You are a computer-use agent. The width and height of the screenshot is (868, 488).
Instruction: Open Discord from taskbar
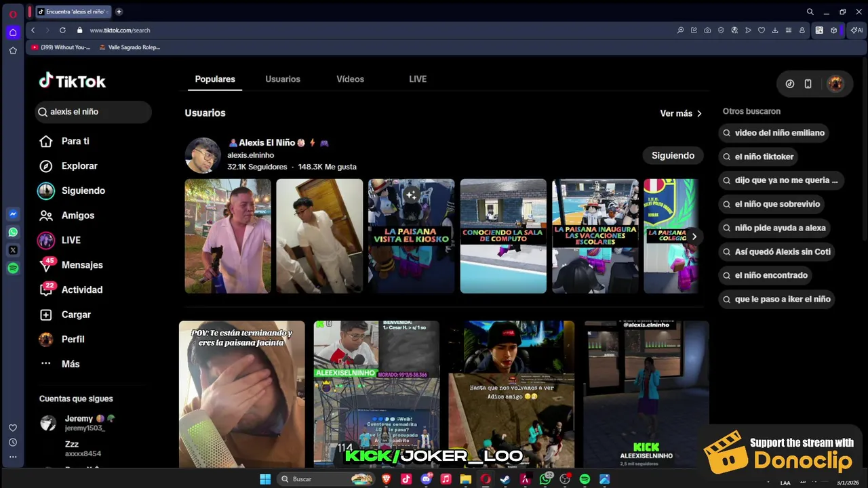tap(426, 479)
